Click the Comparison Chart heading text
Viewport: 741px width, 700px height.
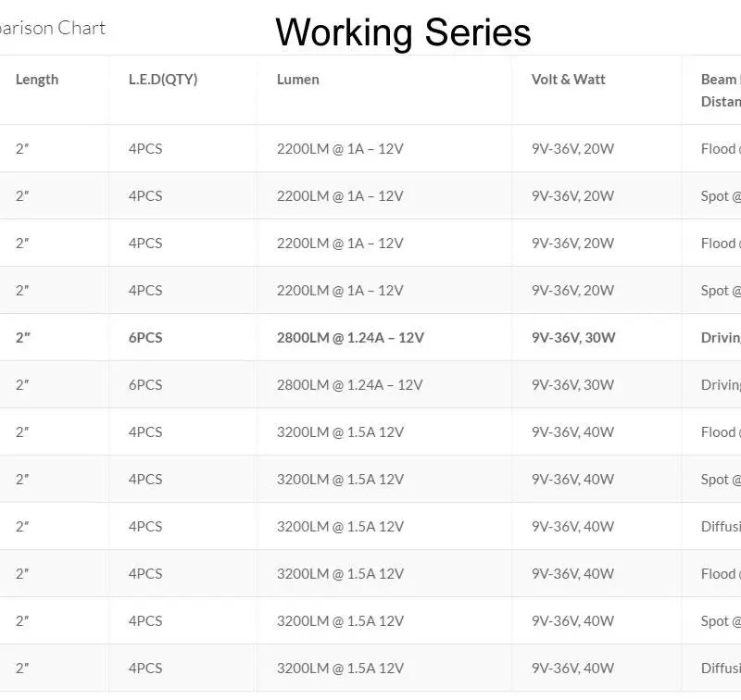(x=53, y=28)
